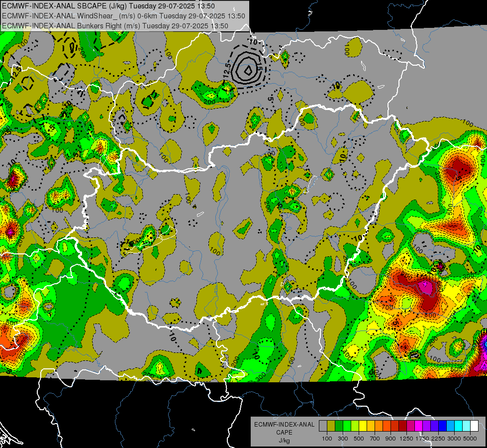The image size is (487, 448).
Task: Click the SBCAPE title line
Action: coord(108,6)
